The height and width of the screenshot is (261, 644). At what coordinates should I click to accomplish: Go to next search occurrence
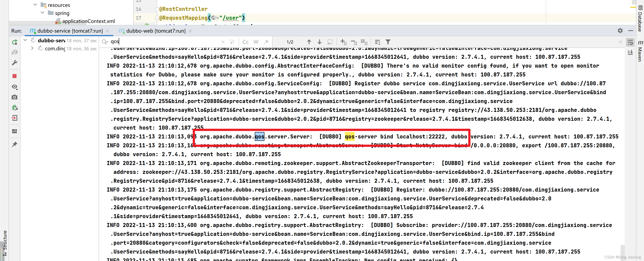[x=320, y=42]
